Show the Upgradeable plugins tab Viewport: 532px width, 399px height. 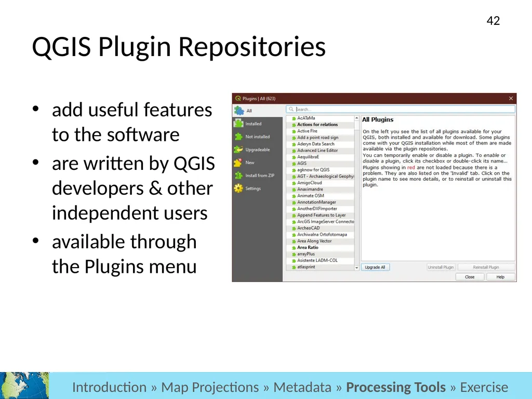tap(258, 150)
